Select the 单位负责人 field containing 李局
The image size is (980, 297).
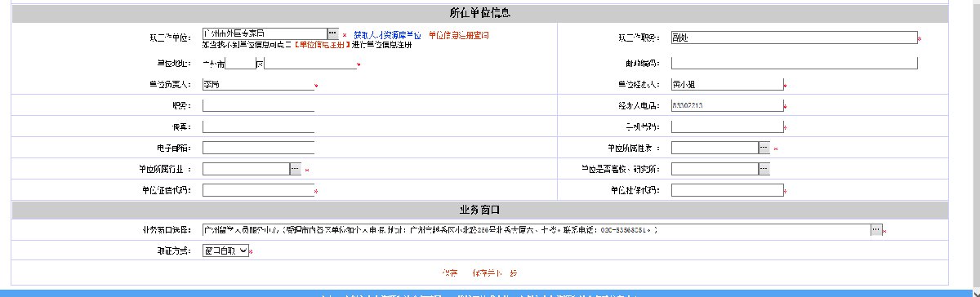258,84
